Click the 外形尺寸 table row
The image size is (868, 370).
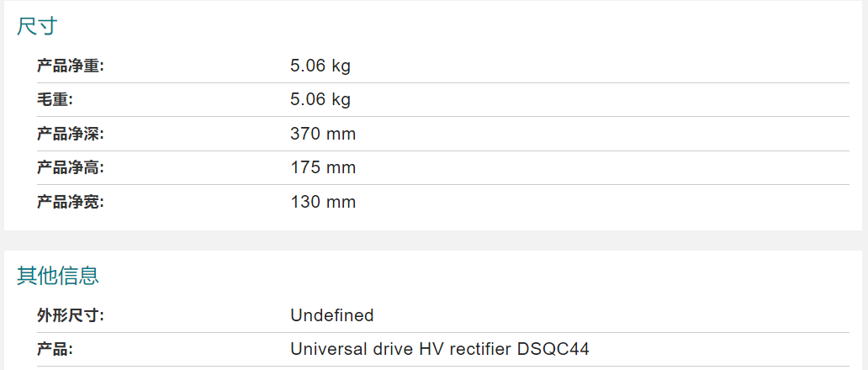coord(443,316)
